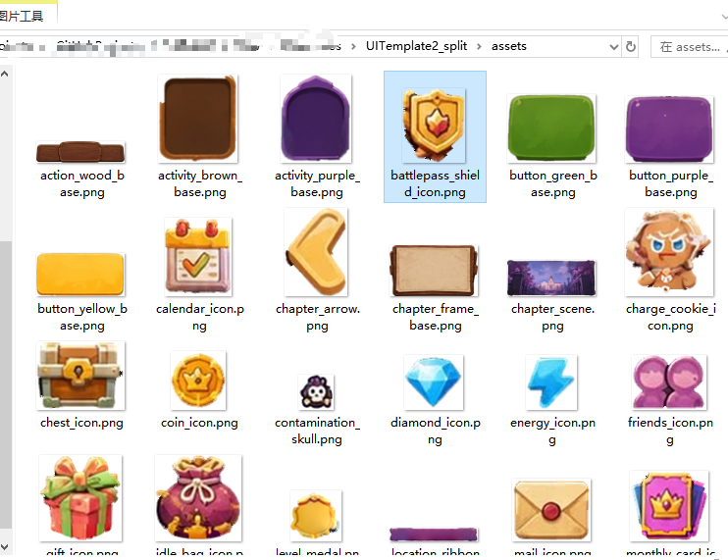Select contamination_skull.png image
Screen dimensions: 728x560
(316, 392)
